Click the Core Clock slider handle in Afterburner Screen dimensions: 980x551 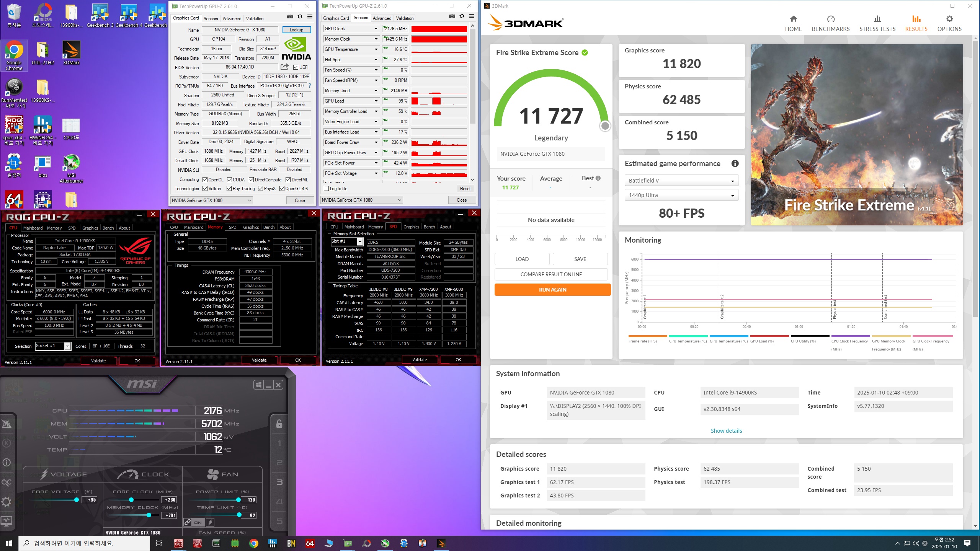131,500
